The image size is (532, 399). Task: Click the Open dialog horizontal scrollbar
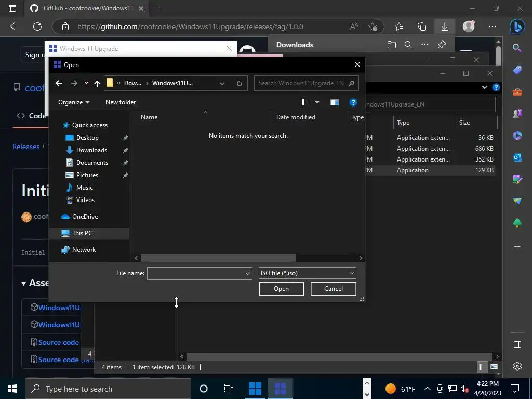coord(218,258)
